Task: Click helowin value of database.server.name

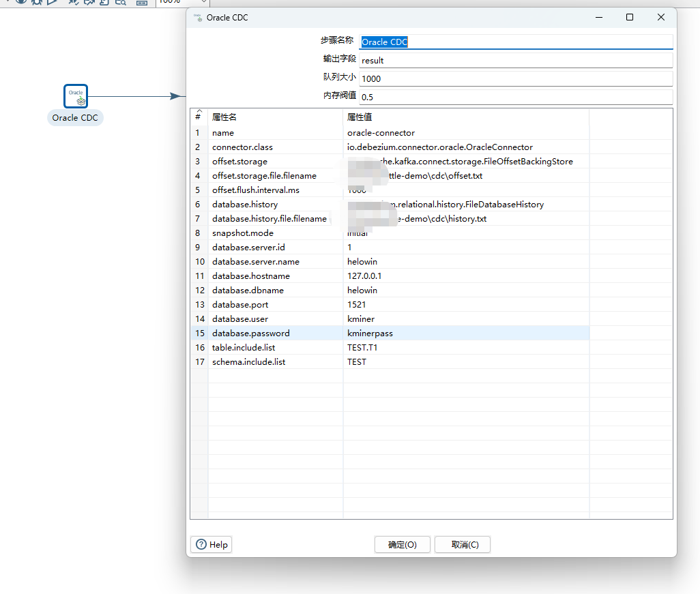Action: (466, 261)
